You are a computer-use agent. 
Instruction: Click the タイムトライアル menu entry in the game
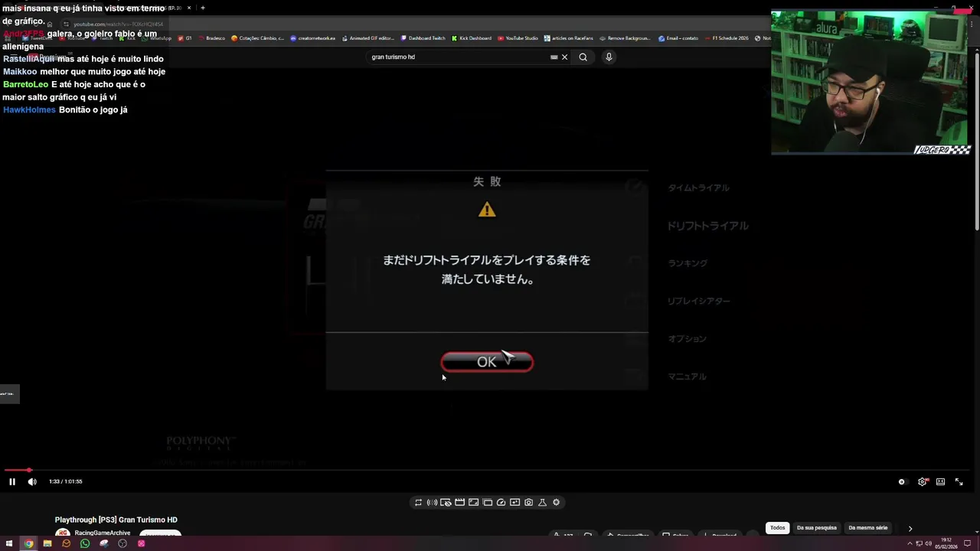click(698, 188)
